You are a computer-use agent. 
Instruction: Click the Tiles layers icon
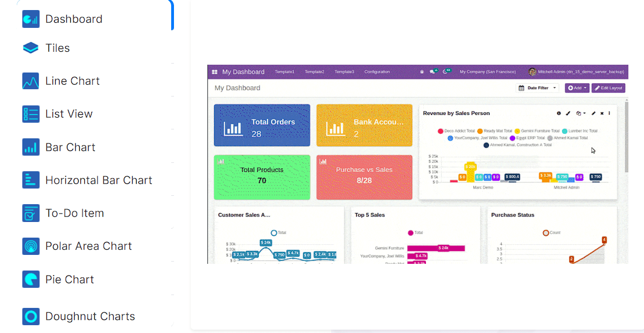(x=31, y=48)
